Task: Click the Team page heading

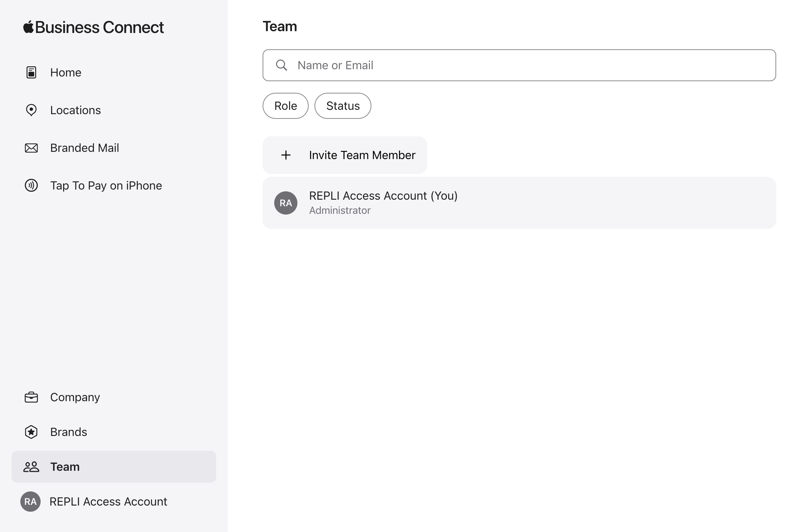Action: pos(280,26)
